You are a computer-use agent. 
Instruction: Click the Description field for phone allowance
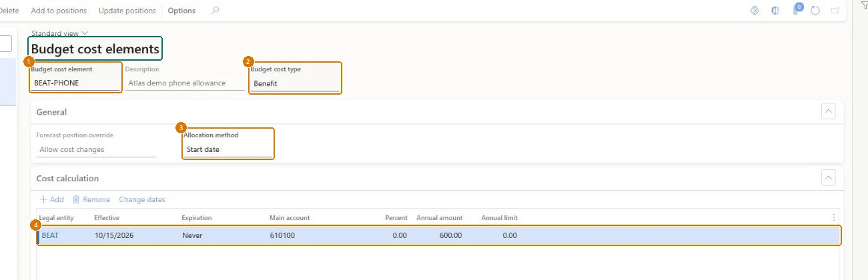point(185,83)
